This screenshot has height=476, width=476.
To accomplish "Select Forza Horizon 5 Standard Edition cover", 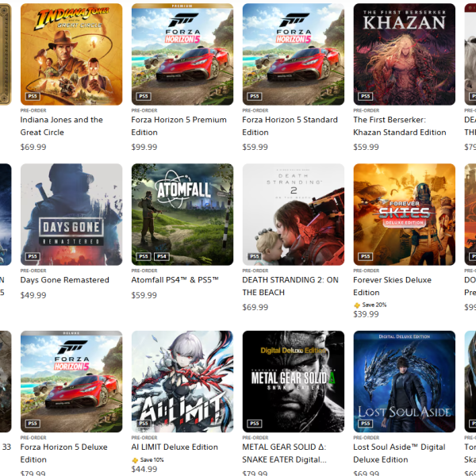I will click(294, 54).
